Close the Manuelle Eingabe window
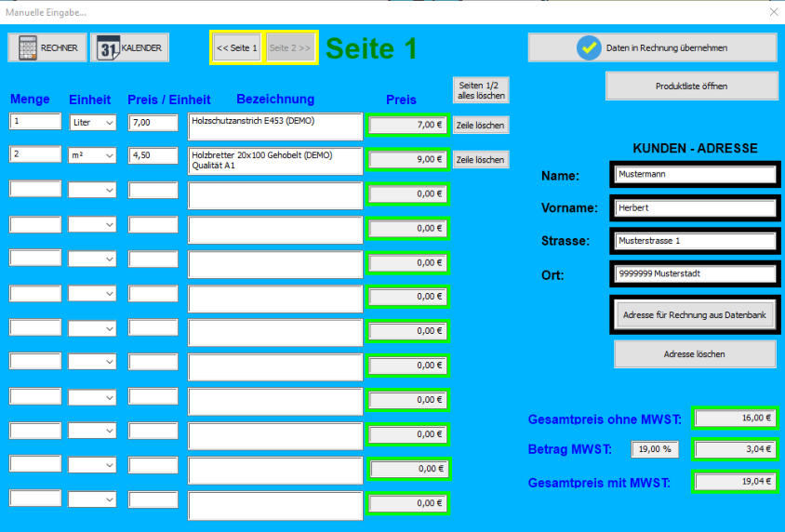The height and width of the screenshot is (532, 785). (773, 12)
